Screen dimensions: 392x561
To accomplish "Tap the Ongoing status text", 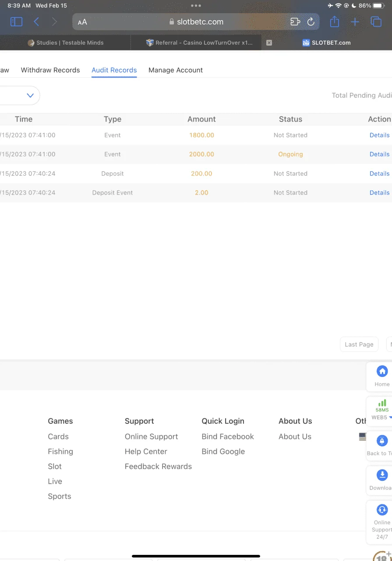I will (x=290, y=154).
